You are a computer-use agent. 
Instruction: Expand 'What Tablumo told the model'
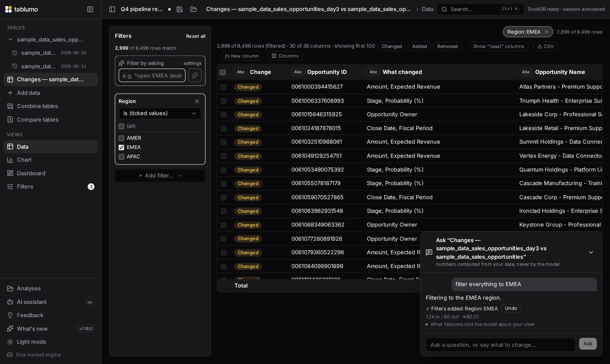480,324
